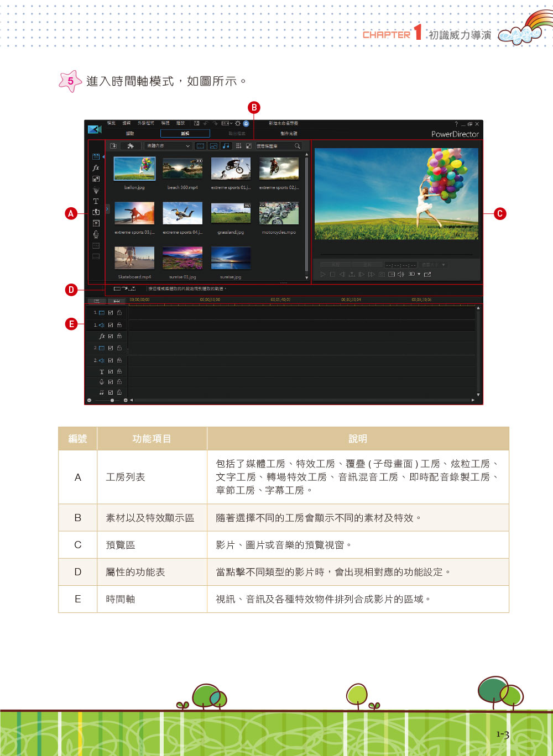
Task: Select the Skateboard.mp4 thumbnail
Action: 134,258
